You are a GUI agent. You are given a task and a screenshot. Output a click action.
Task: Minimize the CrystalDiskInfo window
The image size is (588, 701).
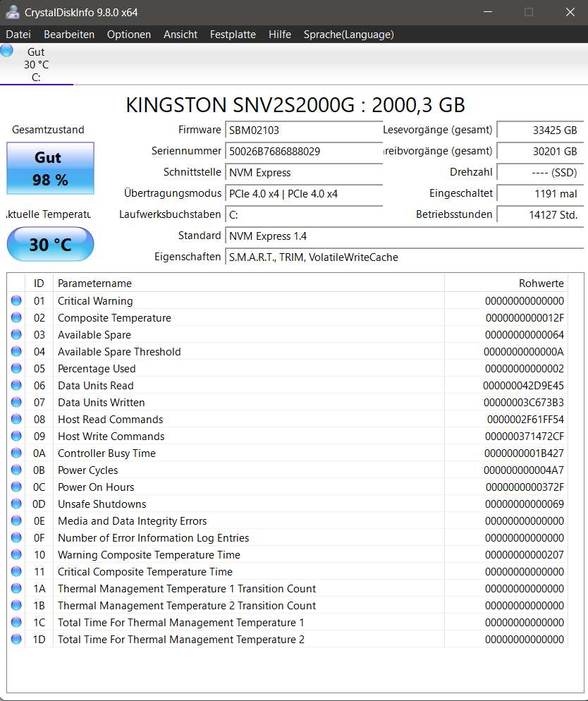tap(488, 12)
